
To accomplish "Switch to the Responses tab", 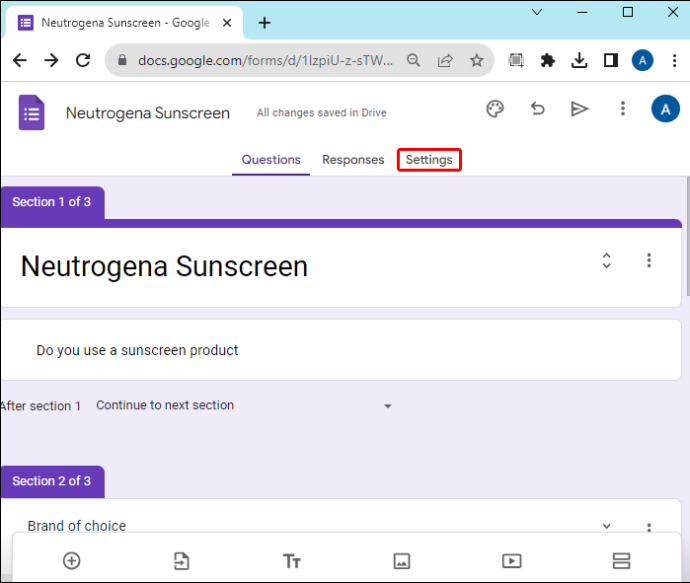I will (x=353, y=160).
